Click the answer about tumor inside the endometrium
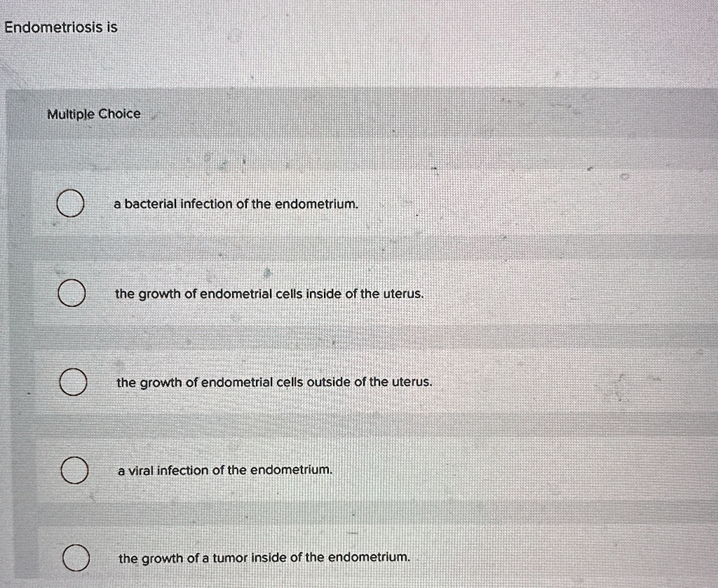718x588 pixels. 264,558
